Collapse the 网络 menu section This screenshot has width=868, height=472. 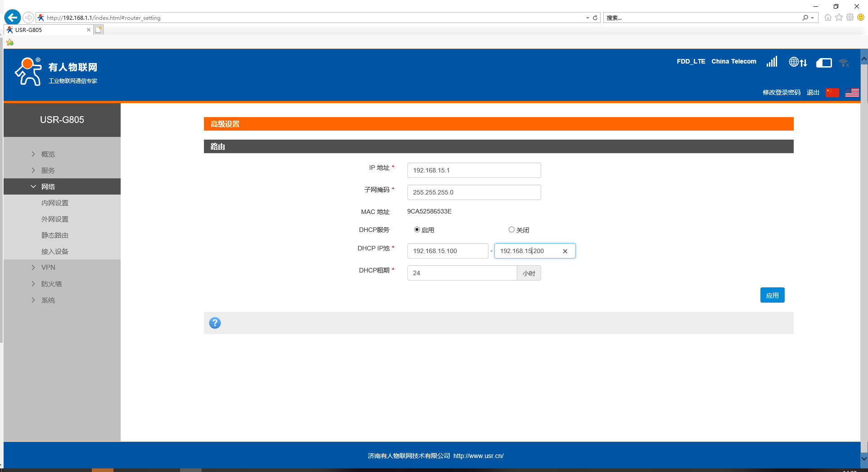pos(48,186)
